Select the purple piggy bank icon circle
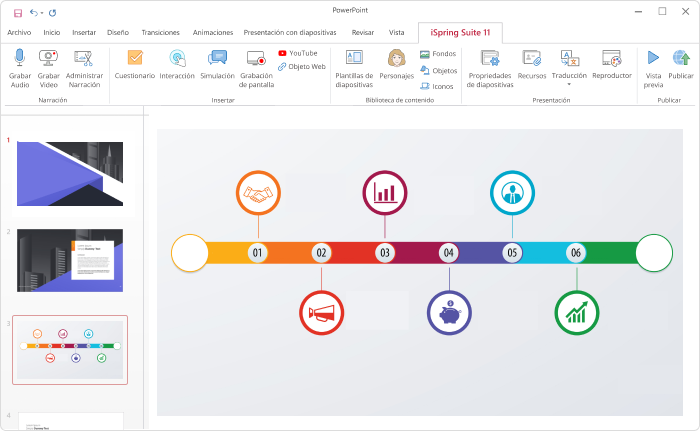Image resolution: width=700 pixels, height=431 pixels. (449, 313)
